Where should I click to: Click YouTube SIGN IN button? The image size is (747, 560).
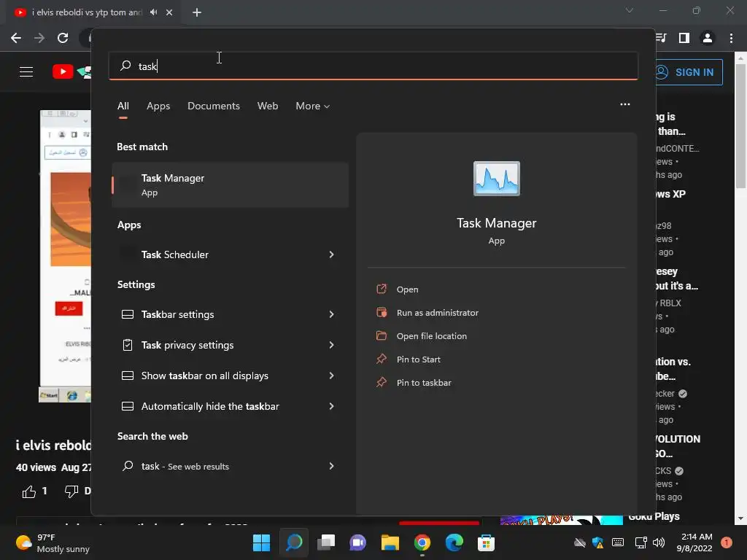(x=689, y=72)
